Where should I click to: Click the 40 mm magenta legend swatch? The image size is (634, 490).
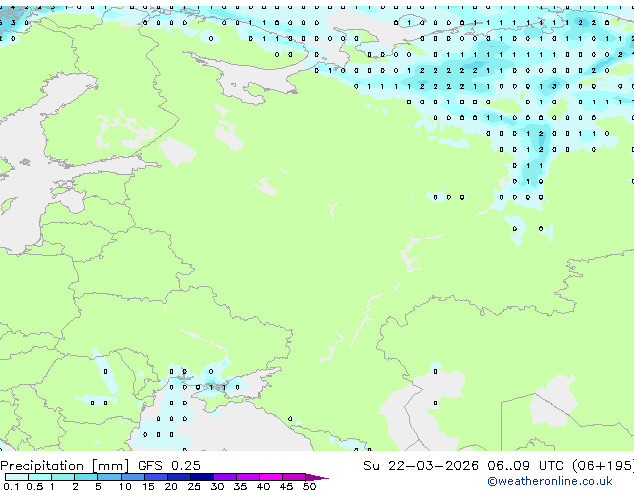pos(271,477)
